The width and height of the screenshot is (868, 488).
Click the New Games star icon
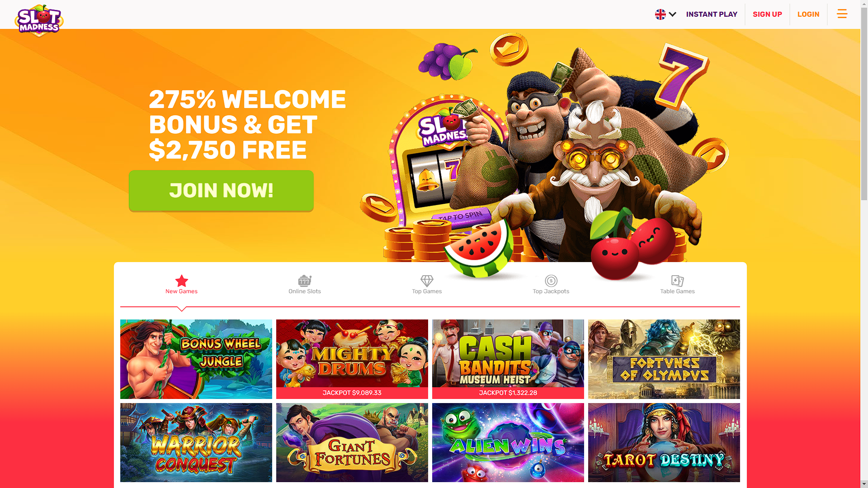181,281
